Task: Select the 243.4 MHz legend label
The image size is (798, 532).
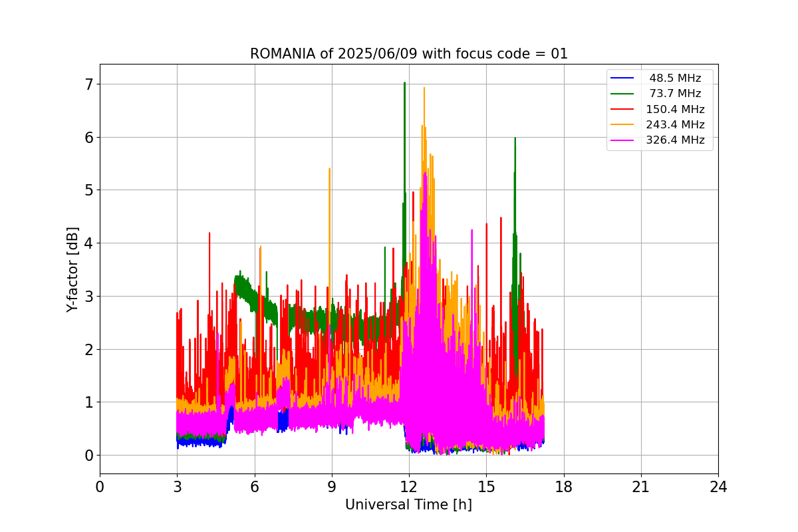Action: [x=675, y=124]
